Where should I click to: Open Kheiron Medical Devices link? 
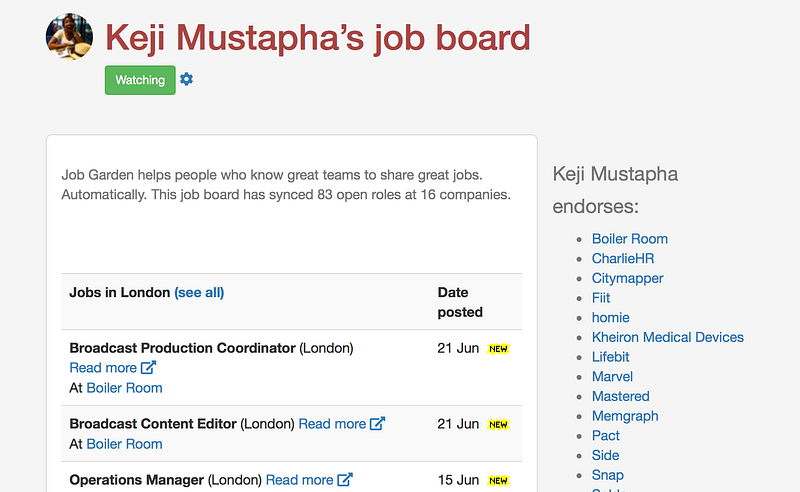(668, 337)
